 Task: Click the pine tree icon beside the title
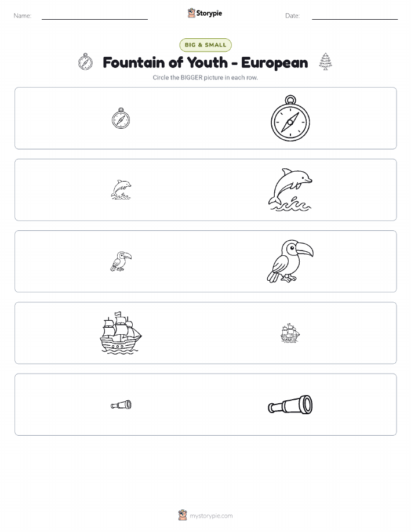(326, 61)
